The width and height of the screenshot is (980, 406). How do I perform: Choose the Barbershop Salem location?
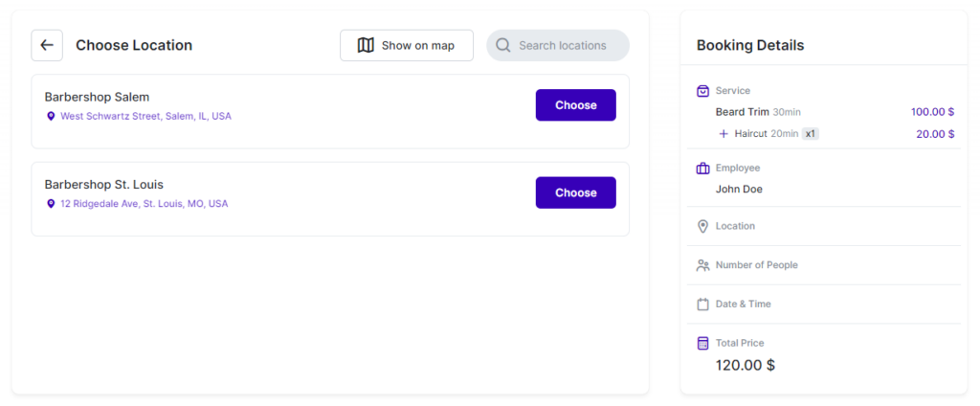pyautogui.click(x=575, y=105)
